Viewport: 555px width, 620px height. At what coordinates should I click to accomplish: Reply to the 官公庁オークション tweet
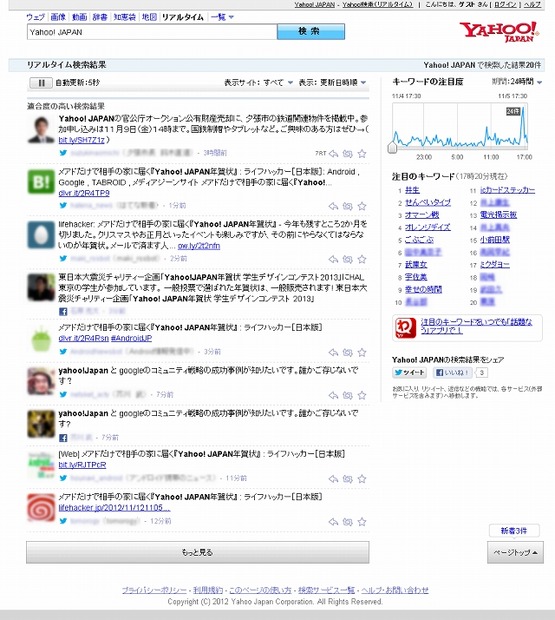(x=333, y=153)
